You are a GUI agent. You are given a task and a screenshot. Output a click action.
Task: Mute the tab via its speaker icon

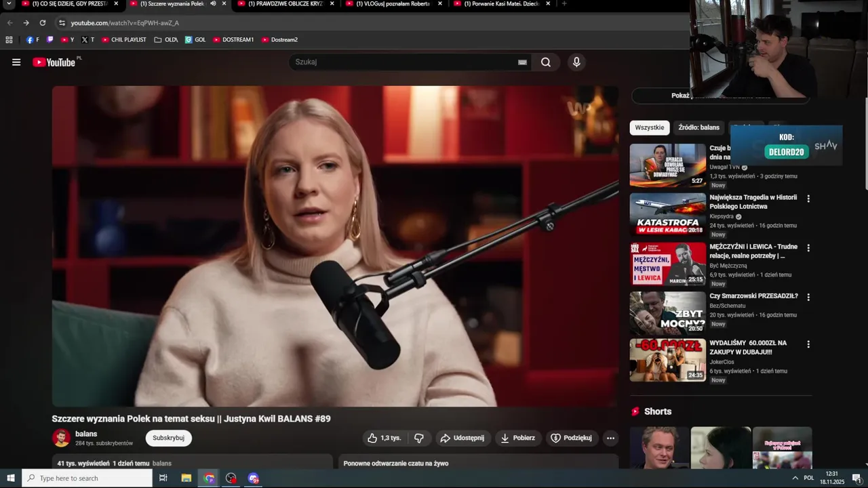coord(213,3)
